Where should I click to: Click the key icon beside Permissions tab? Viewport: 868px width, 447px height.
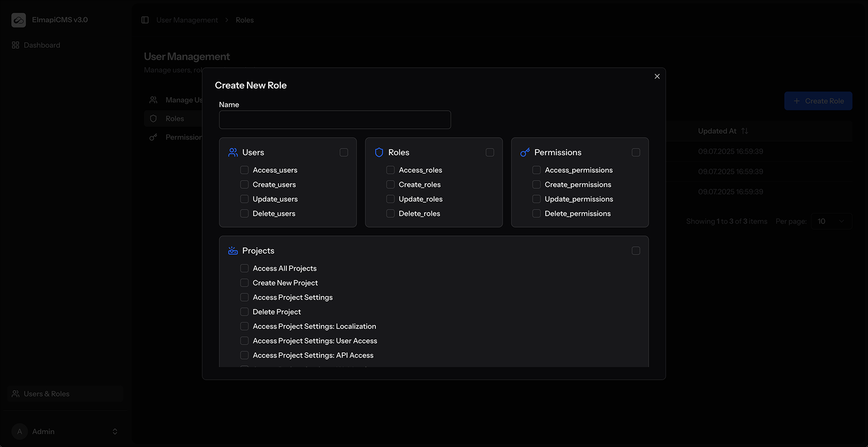pyautogui.click(x=153, y=137)
